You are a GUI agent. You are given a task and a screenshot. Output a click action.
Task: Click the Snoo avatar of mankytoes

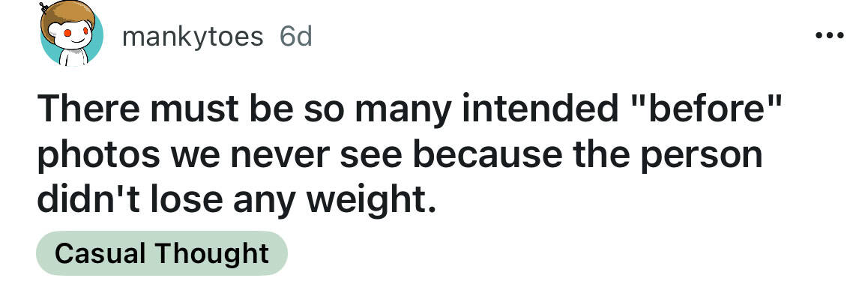click(x=71, y=34)
